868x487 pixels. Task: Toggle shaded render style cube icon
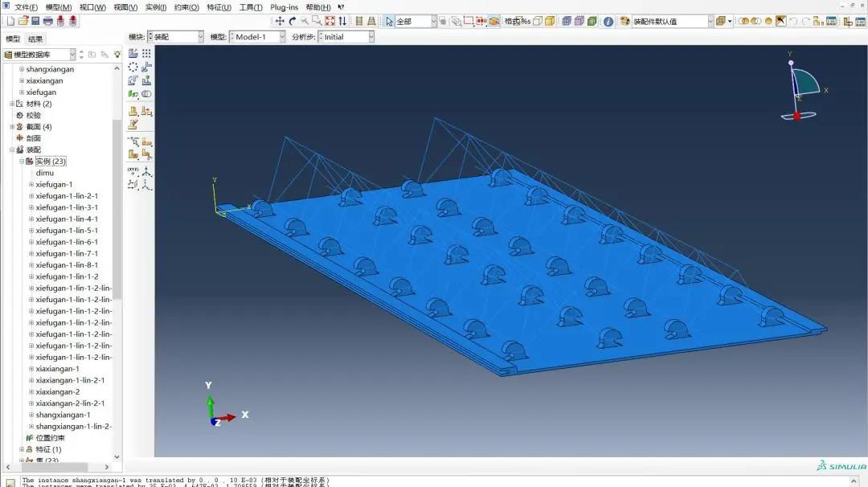click(592, 21)
